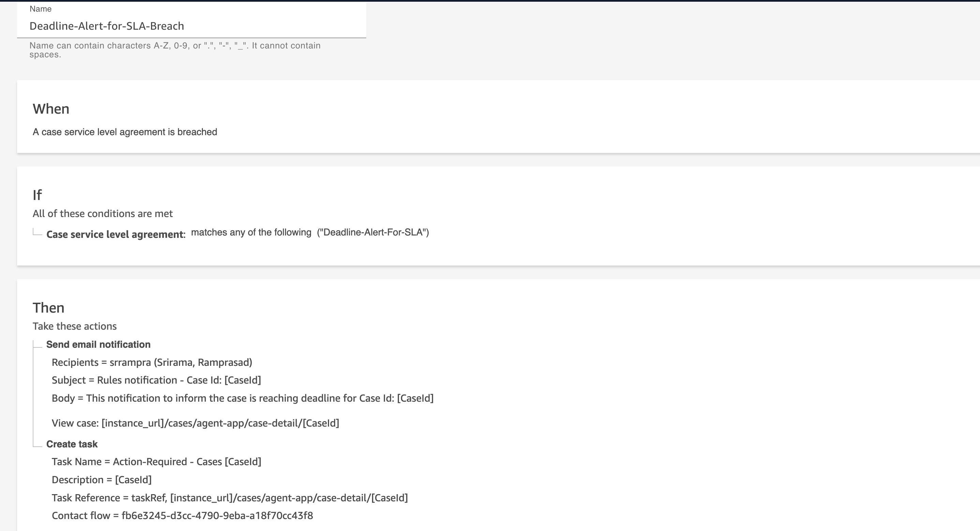This screenshot has height=531, width=980.
Task: Select the Create task action
Action: [x=72, y=444]
